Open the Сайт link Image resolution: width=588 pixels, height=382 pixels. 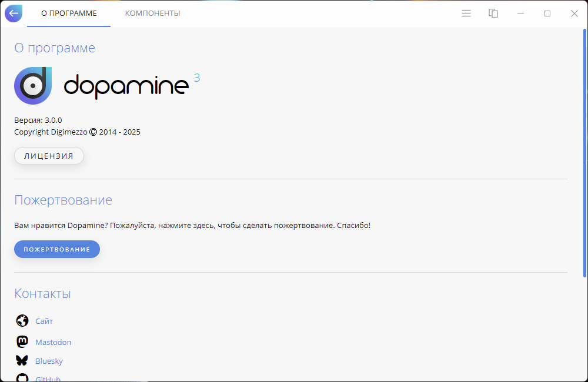pyautogui.click(x=44, y=321)
